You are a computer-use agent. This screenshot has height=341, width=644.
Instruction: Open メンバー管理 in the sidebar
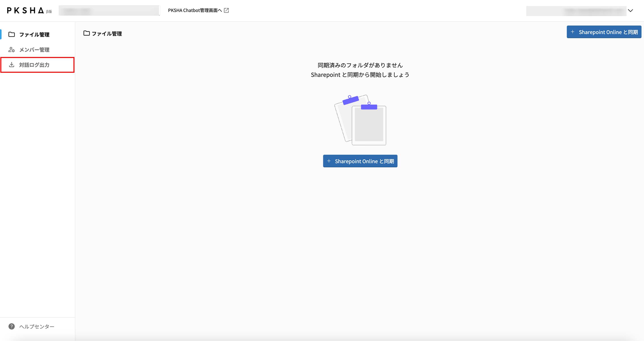click(x=38, y=50)
